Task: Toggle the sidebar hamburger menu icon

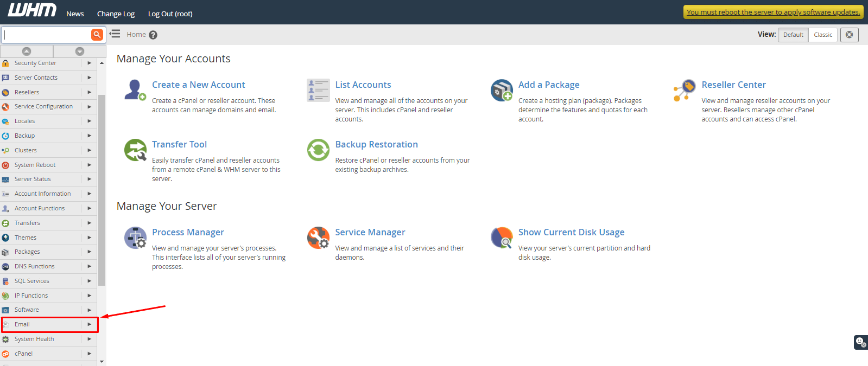Action: [x=115, y=34]
